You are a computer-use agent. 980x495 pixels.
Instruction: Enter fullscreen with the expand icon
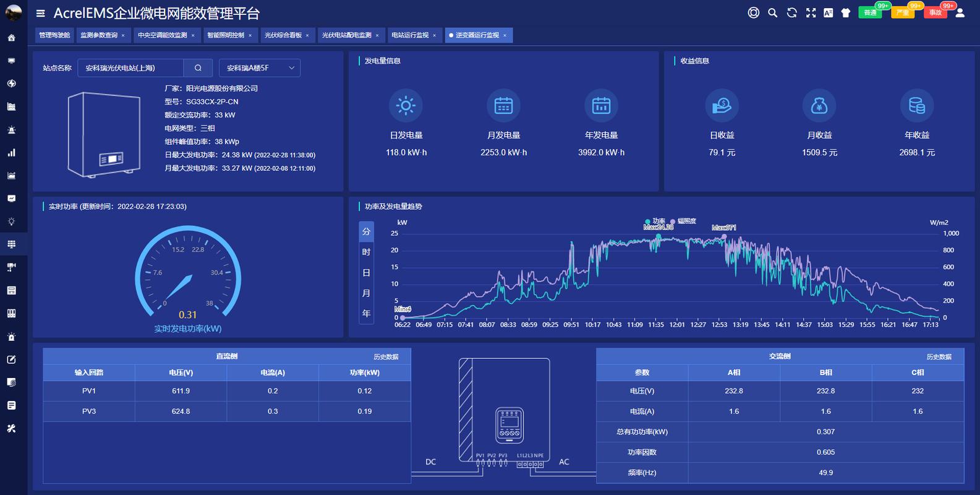[x=811, y=13]
